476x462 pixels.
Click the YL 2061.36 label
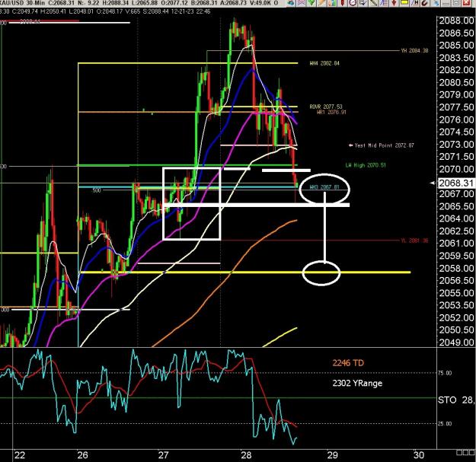[414, 241]
